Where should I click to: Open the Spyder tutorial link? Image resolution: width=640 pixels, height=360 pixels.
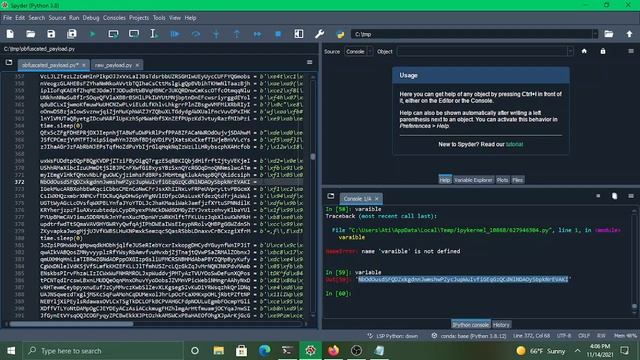[514, 144]
